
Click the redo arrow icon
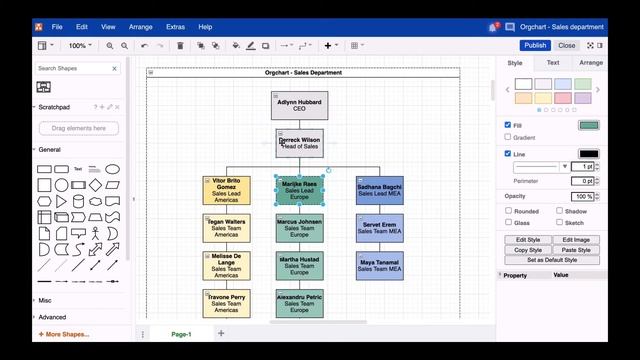pyautogui.click(x=160, y=46)
